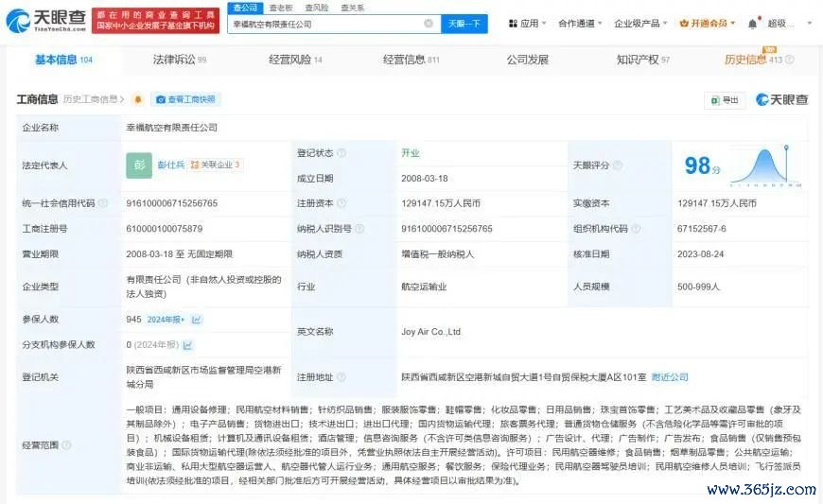Click the 导出 export button
The width and height of the screenshot is (823, 504).
tap(725, 99)
